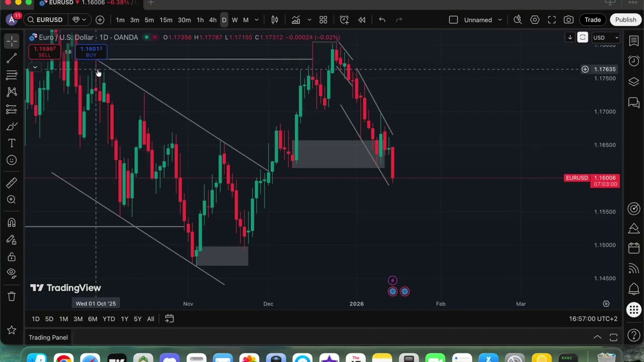Image resolution: width=644 pixels, height=362 pixels.
Task: Open the economic calendar panel
Action: (634, 248)
